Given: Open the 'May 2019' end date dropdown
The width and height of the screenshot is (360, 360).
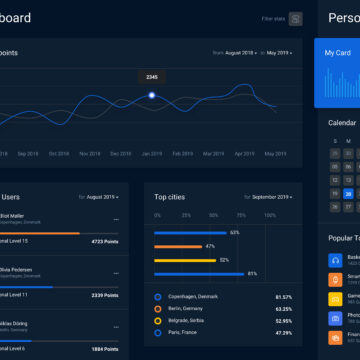Looking at the screenshot, I should pos(279,53).
